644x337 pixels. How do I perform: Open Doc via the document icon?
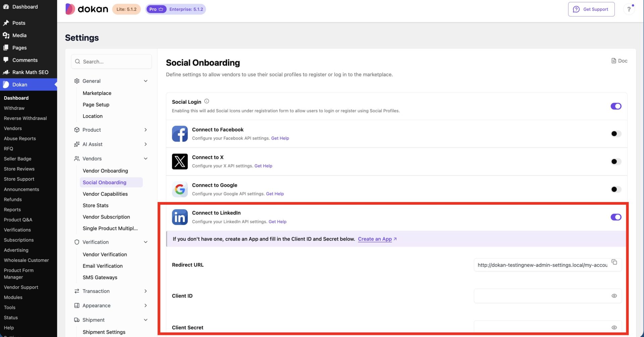613,61
